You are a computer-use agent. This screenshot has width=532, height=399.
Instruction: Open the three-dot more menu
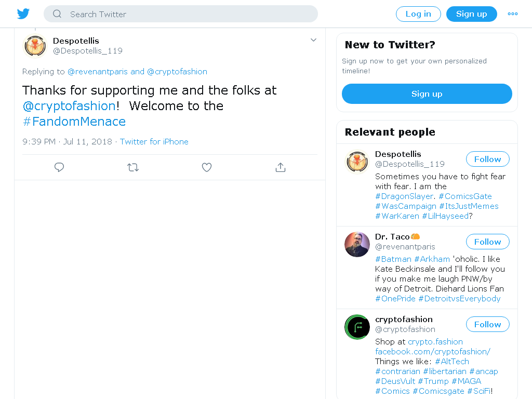pyautogui.click(x=512, y=14)
